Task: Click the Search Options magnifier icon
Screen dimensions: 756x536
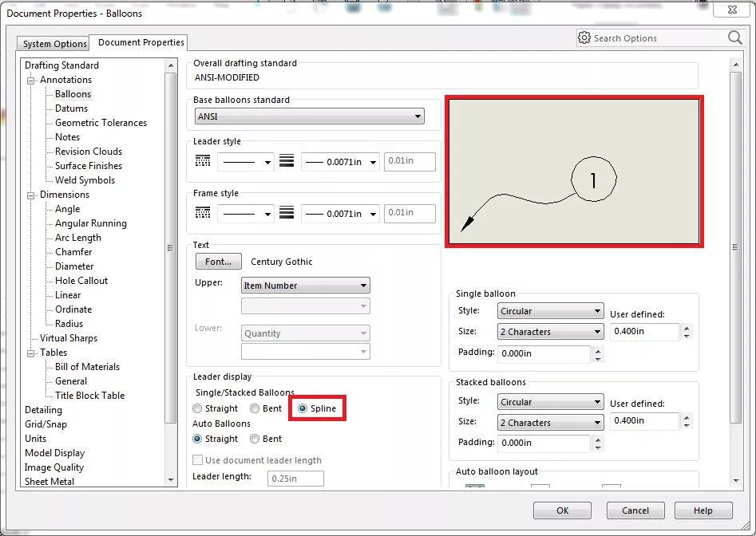Action: click(734, 37)
